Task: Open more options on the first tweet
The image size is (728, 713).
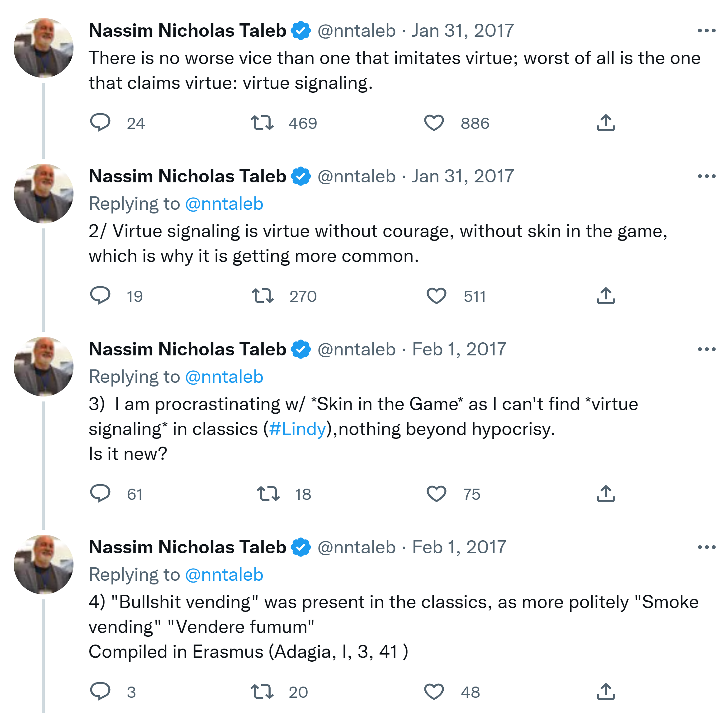Action: click(706, 31)
